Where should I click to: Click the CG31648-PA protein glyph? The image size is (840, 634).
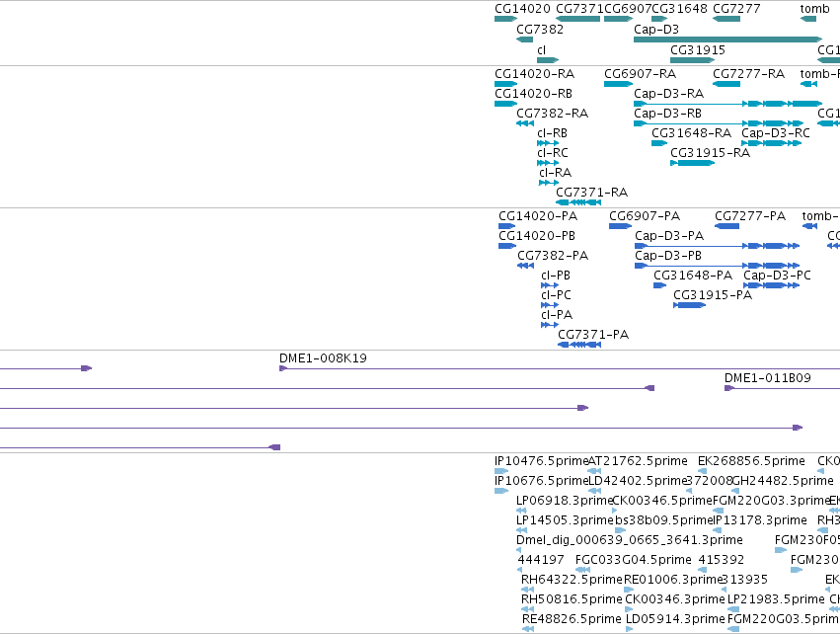coord(660,285)
